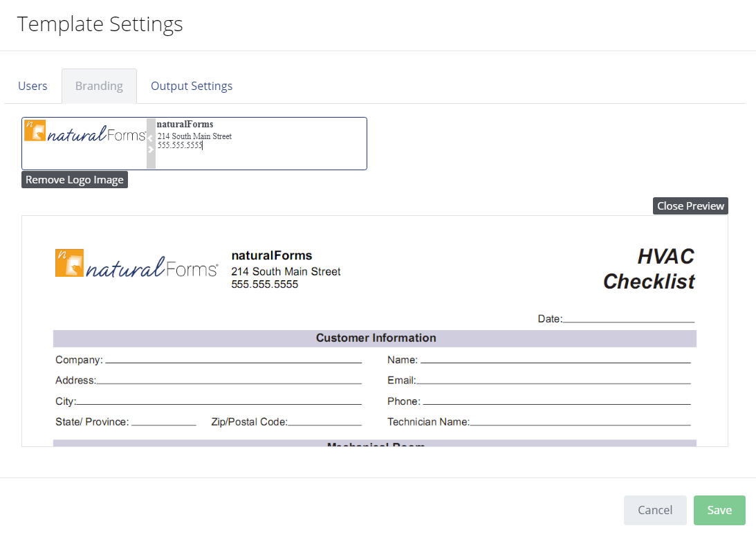Click the address line in the header editor
756x537 pixels.
194,136
